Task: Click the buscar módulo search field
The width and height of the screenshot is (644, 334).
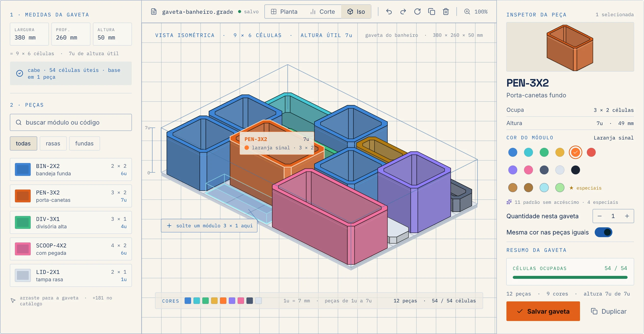Action: click(x=71, y=123)
